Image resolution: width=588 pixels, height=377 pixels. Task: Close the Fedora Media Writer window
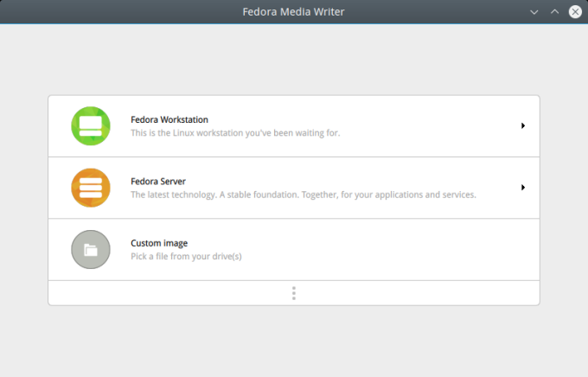coord(575,12)
